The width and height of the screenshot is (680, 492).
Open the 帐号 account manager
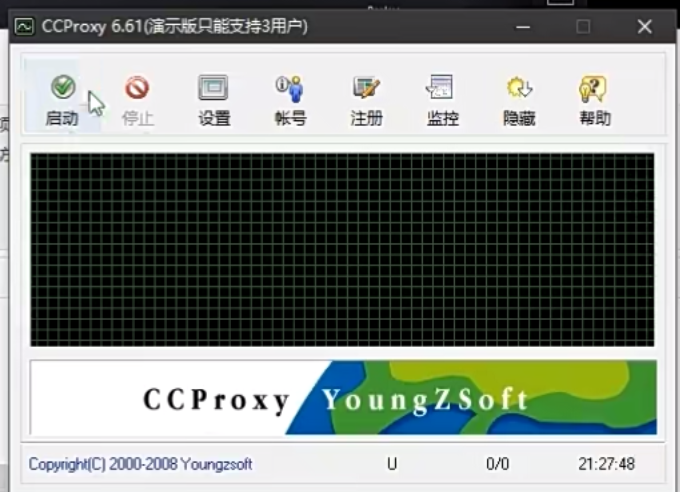[x=290, y=100]
